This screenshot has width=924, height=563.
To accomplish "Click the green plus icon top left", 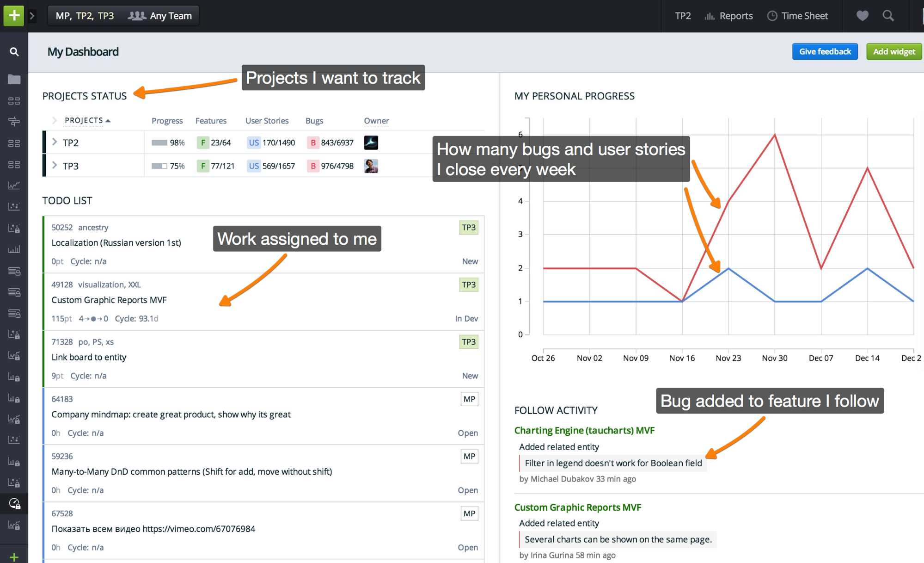I will pyautogui.click(x=13, y=15).
